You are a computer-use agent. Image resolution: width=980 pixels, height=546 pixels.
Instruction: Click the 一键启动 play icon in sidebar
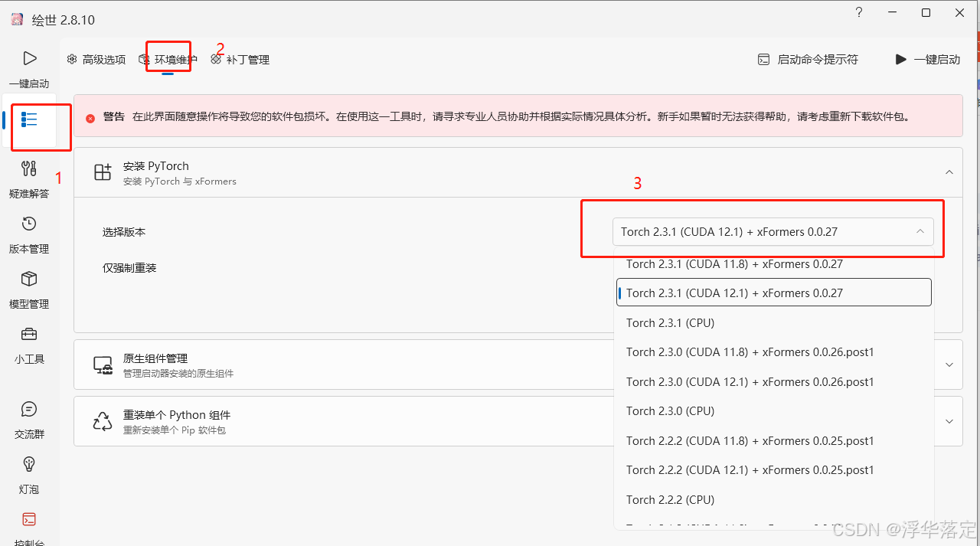(x=29, y=58)
